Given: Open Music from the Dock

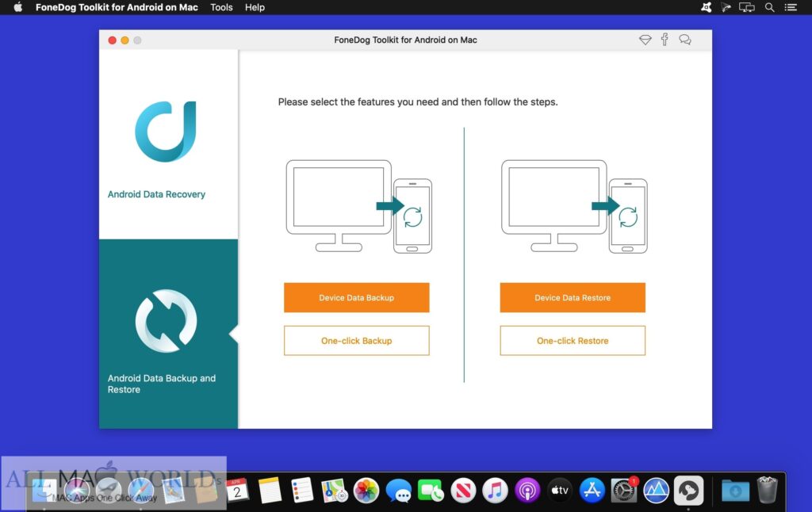Looking at the screenshot, I should [495, 490].
